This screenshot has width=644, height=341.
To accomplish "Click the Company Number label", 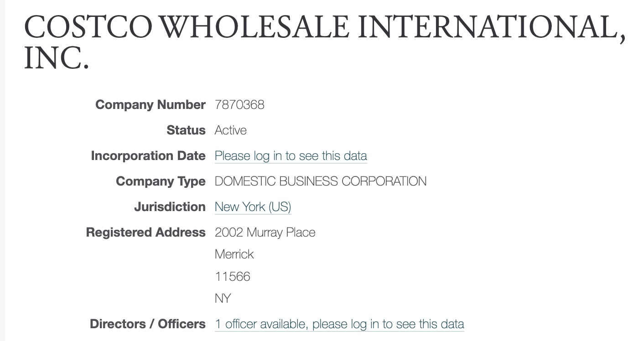I will click(150, 105).
